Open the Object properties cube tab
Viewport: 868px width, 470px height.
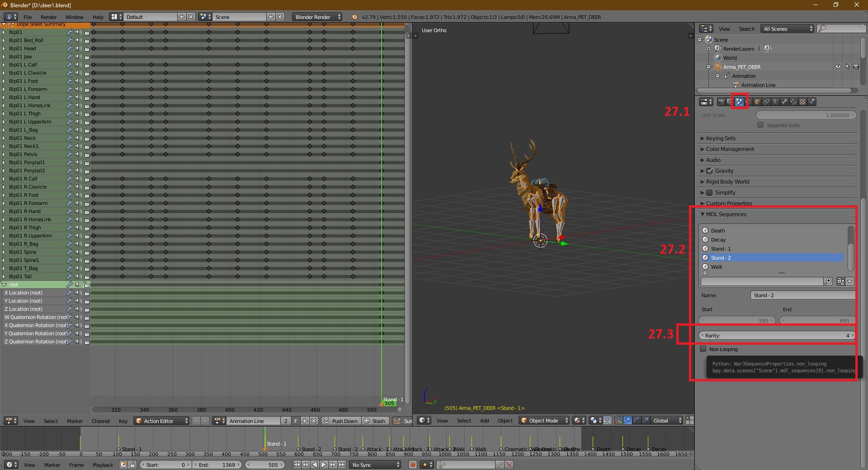coord(757,102)
